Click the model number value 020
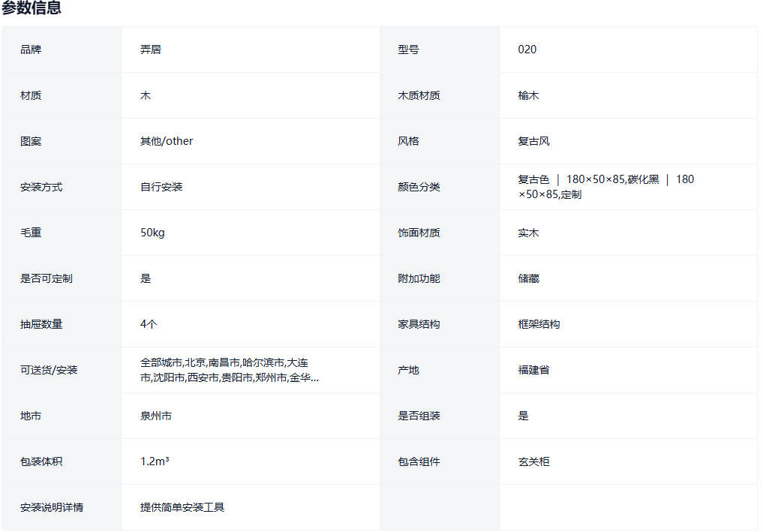The image size is (763, 532). pyautogui.click(x=527, y=50)
